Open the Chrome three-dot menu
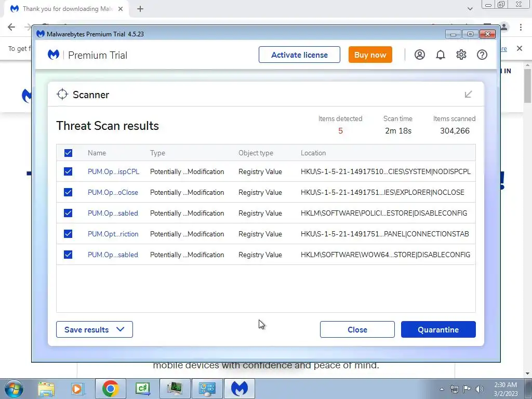Viewport: 532px width, 399px height. [521, 27]
